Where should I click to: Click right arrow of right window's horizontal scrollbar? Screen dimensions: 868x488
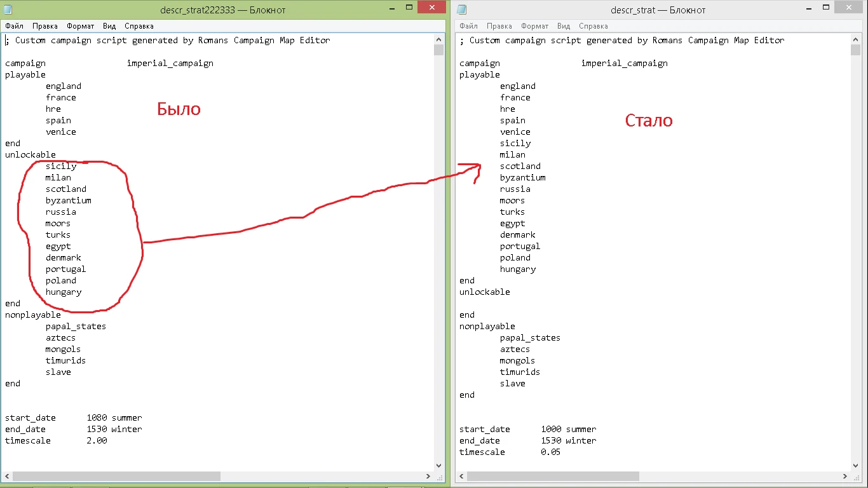[844, 476]
